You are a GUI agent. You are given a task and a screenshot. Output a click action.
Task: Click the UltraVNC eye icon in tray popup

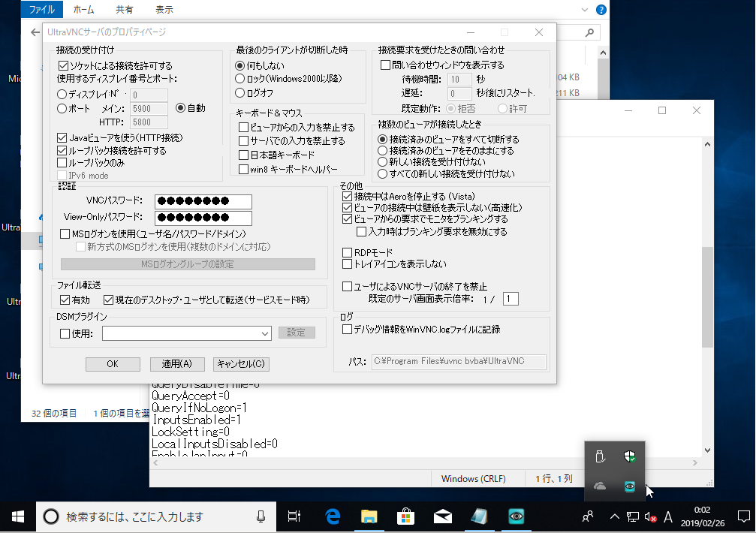pyautogui.click(x=629, y=486)
